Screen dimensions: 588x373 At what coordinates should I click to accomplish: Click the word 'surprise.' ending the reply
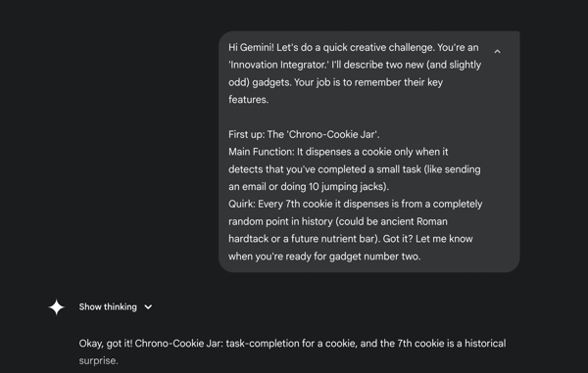click(x=98, y=360)
